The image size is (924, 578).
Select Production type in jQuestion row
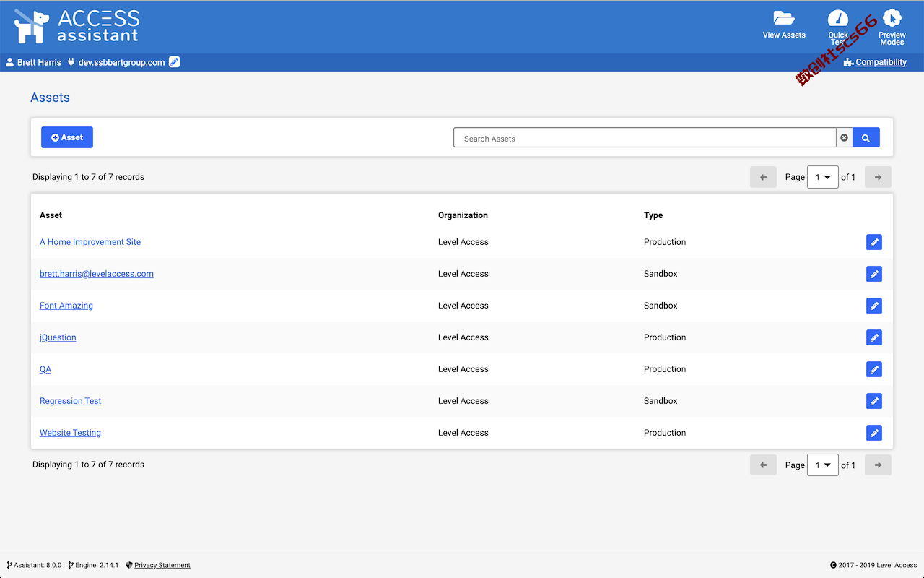(665, 337)
